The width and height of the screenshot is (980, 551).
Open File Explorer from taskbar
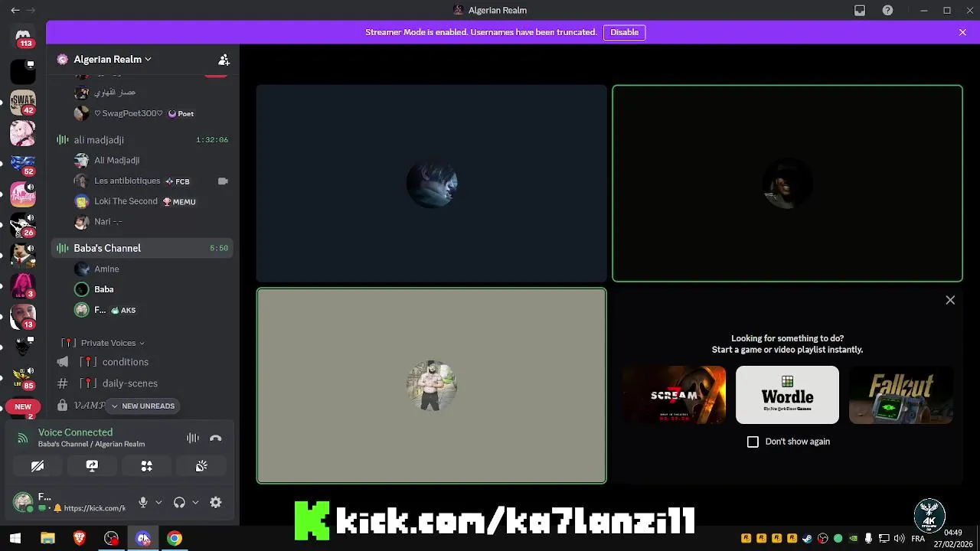47,538
